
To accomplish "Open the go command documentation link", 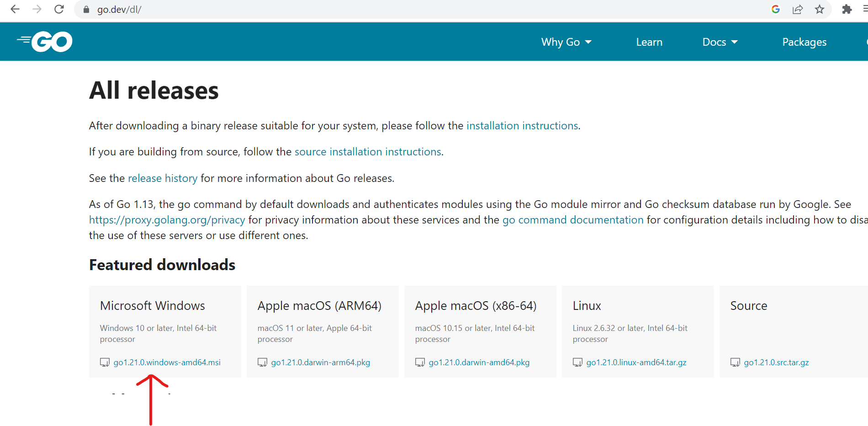I will coord(573,220).
